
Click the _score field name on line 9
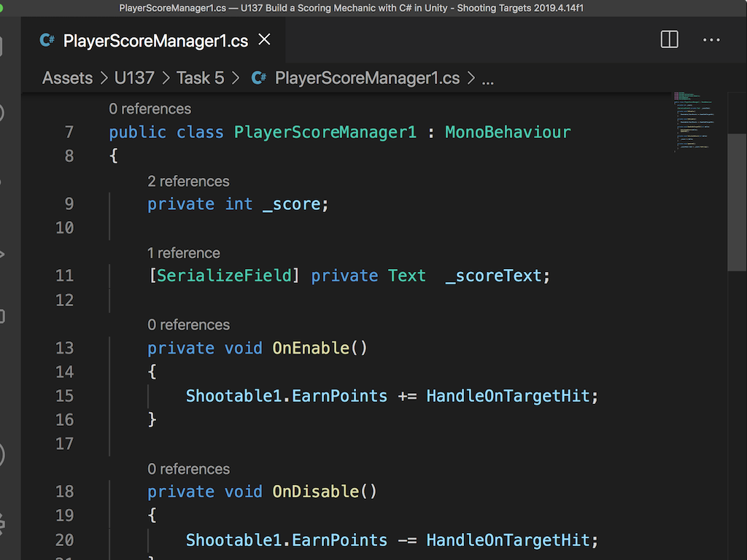click(292, 204)
